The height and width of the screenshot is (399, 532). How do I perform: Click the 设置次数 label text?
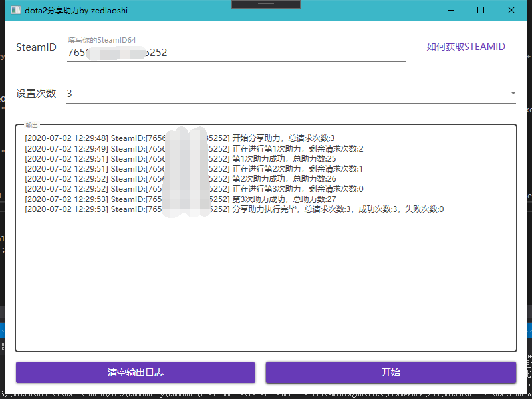(x=36, y=93)
